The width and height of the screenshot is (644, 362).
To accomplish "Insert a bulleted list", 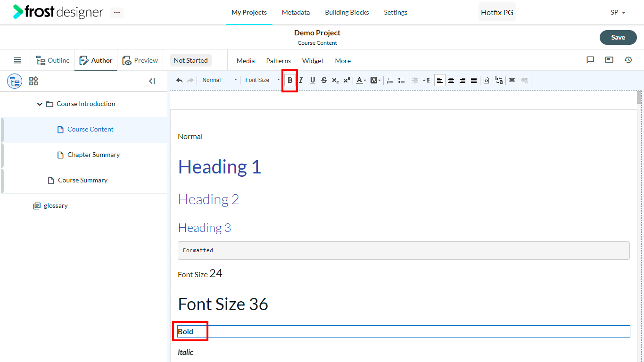I will click(401, 80).
